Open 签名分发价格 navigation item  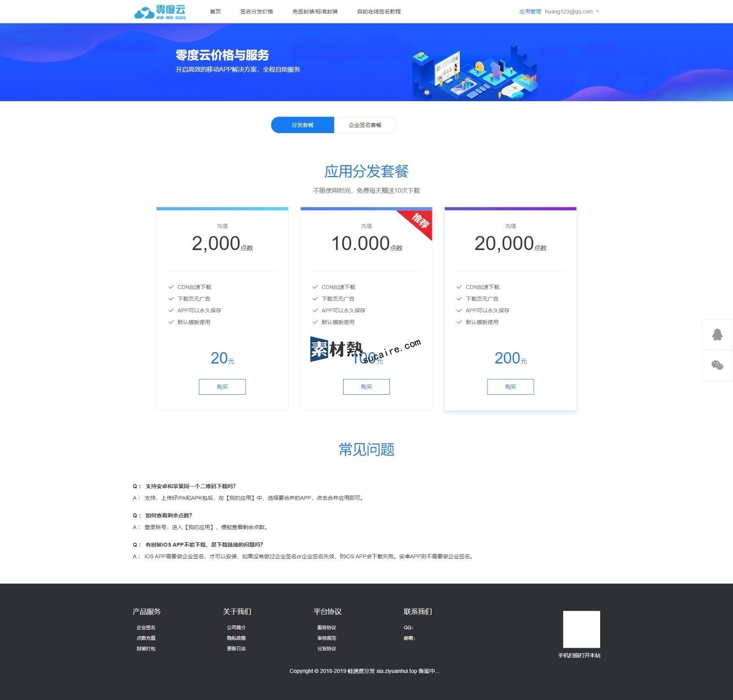point(257,11)
